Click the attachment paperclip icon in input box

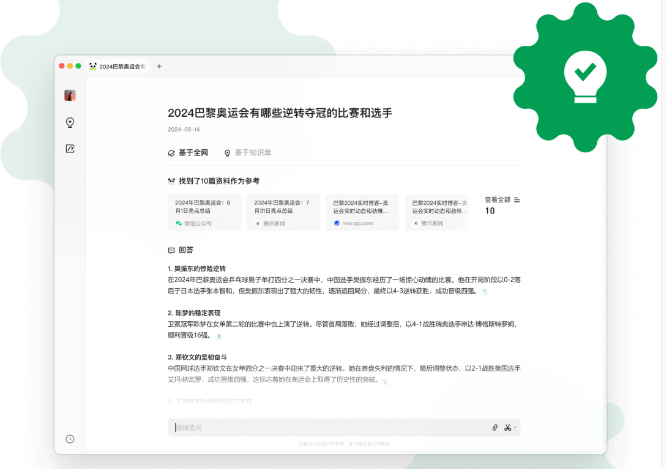click(x=495, y=427)
